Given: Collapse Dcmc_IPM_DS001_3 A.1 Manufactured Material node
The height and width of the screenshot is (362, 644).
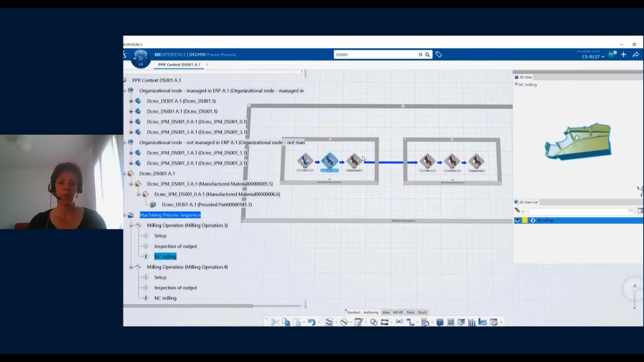Looking at the screenshot, I should point(131,184).
